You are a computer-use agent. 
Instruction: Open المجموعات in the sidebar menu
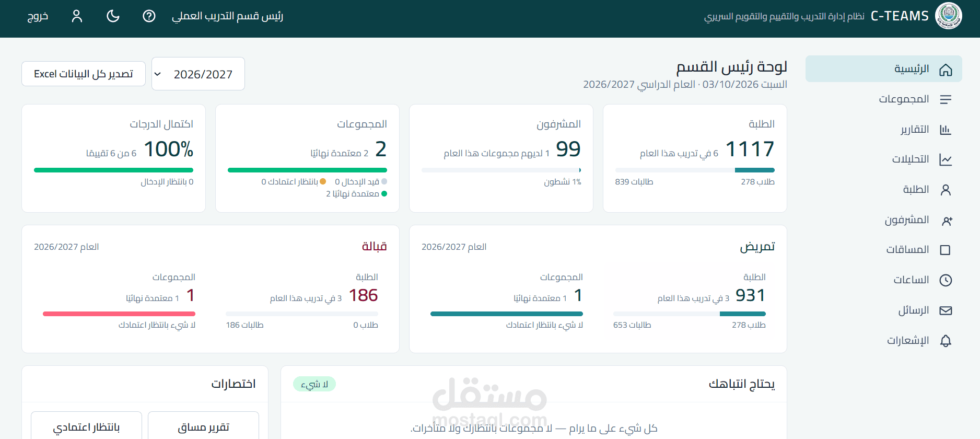pyautogui.click(x=884, y=99)
